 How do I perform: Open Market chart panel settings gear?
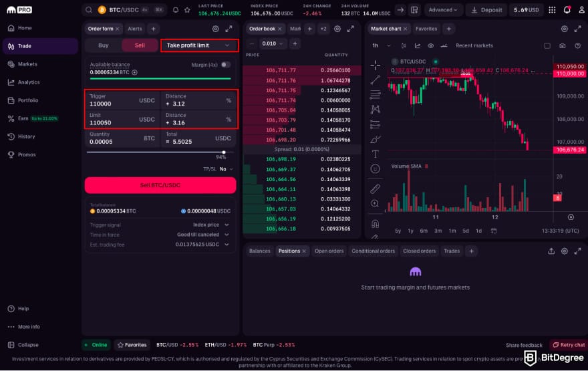coord(565,29)
